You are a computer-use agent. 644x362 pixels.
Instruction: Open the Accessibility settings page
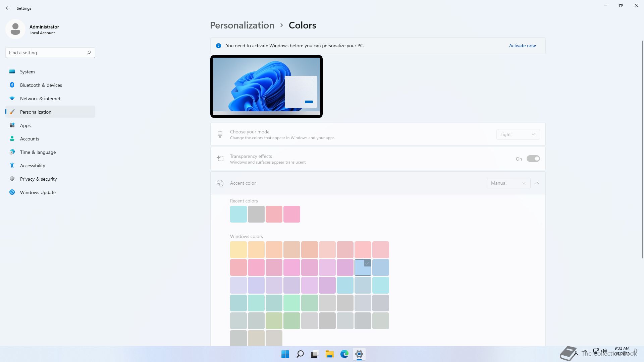(x=33, y=166)
